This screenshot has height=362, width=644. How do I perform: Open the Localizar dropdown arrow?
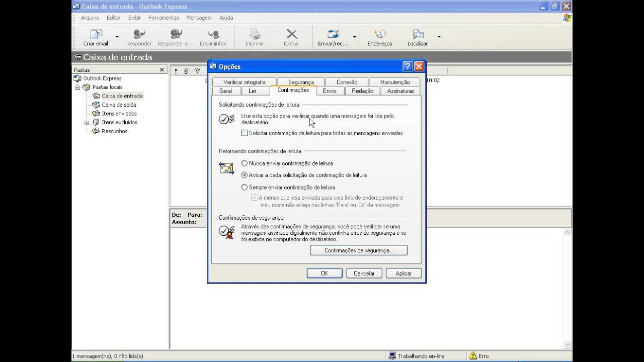(x=439, y=37)
